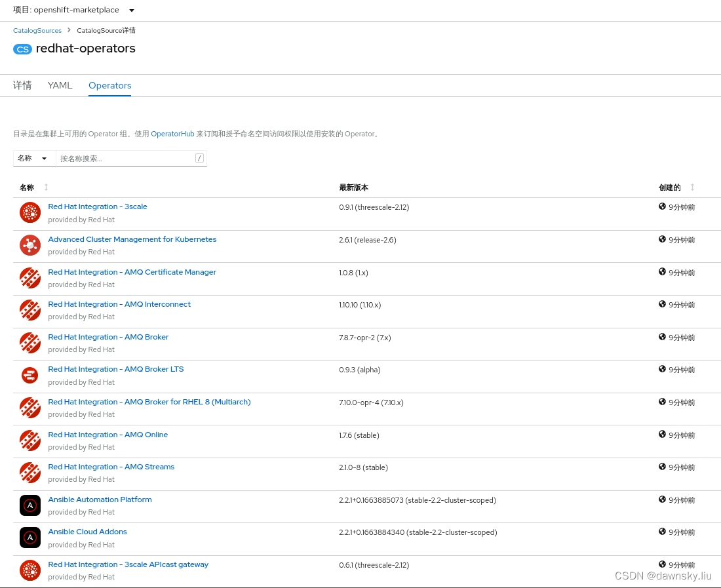This screenshot has width=721, height=588.
Task: Click globe icon in Advanced Cluster Management row
Action: click(x=662, y=239)
